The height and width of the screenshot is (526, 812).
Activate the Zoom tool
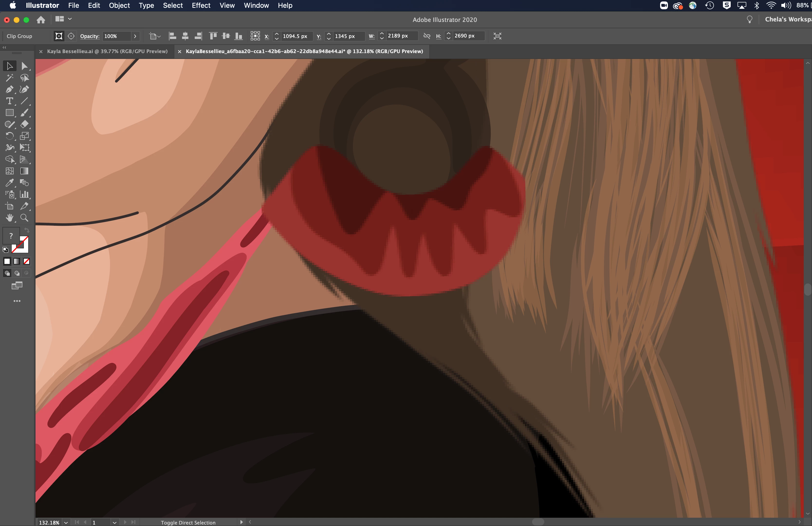pos(24,218)
